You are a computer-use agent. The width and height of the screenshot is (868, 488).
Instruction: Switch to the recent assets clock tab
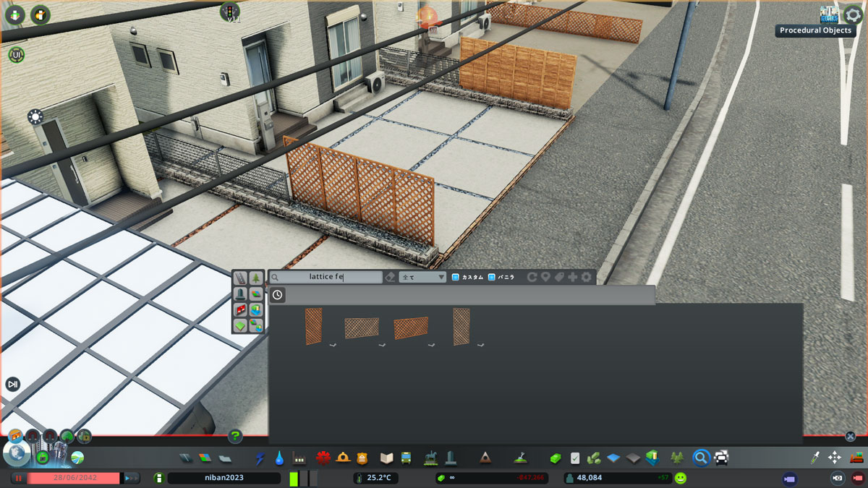[x=277, y=294]
